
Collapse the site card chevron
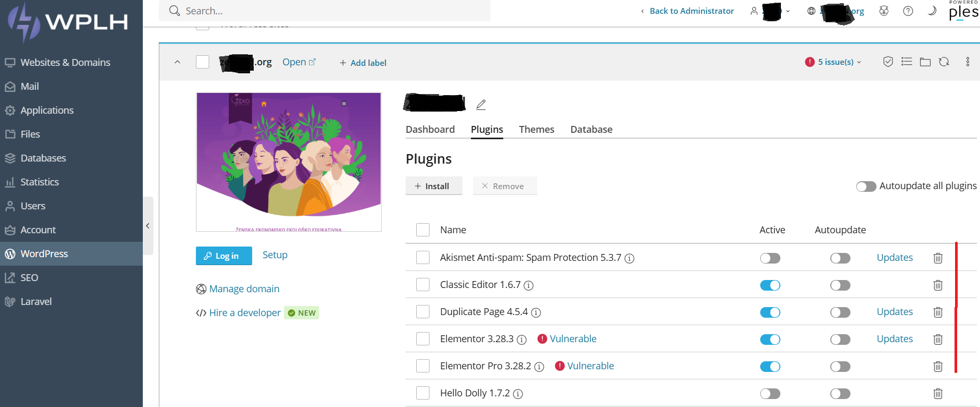tap(177, 62)
